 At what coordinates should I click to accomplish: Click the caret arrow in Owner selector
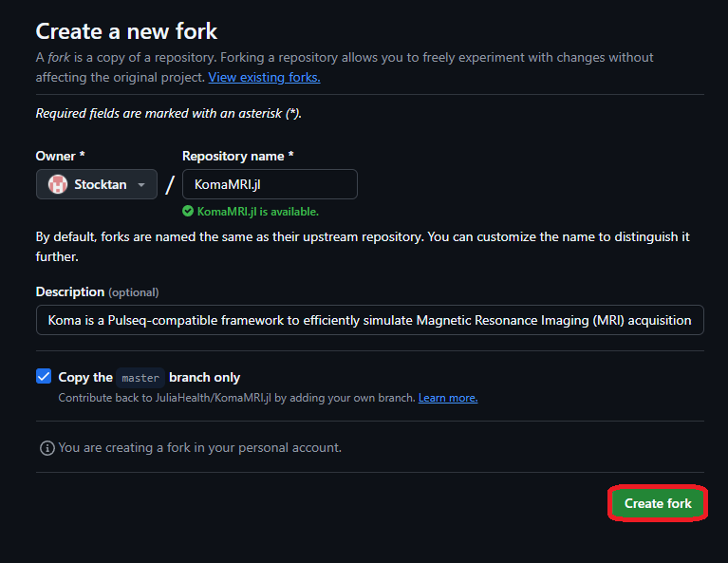(141, 185)
